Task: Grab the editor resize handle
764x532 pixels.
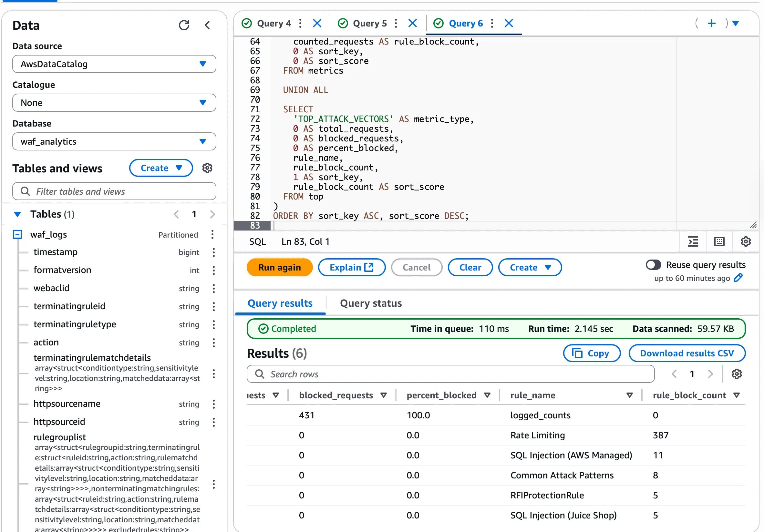Action: pyautogui.click(x=753, y=225)
